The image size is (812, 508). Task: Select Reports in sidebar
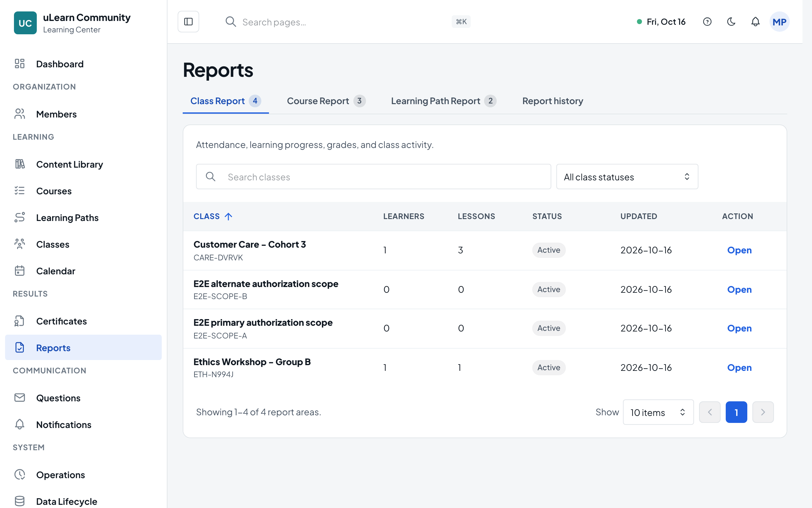(83, 347)
